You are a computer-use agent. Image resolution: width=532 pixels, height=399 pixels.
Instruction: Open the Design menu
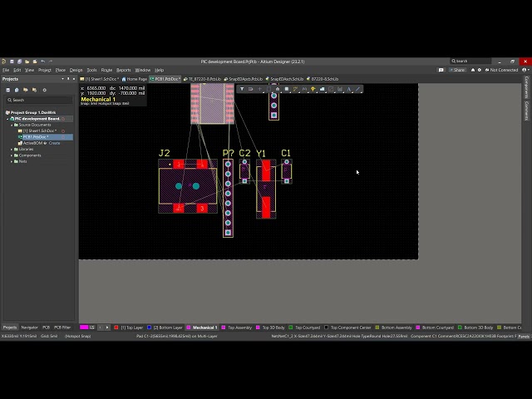(x=76, y=70)
